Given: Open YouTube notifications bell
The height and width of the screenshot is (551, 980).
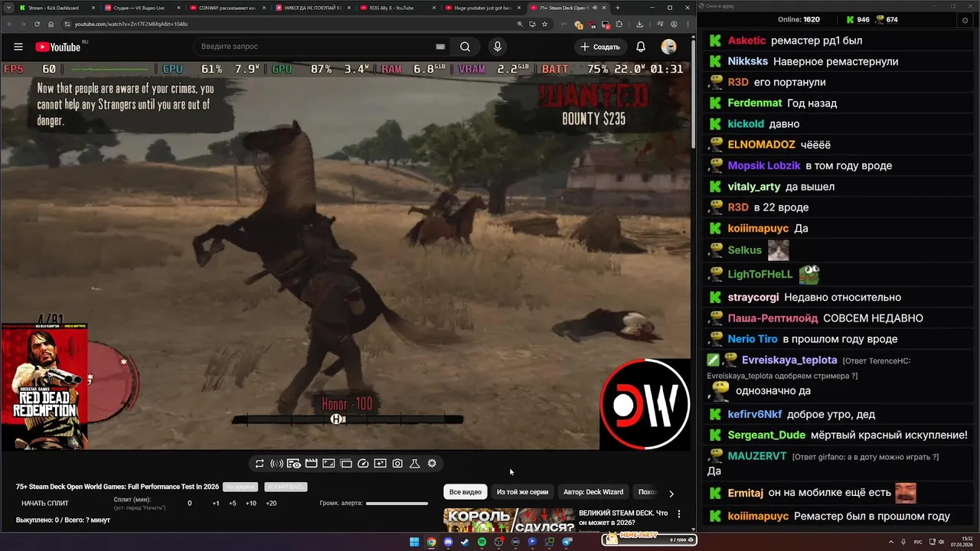Looking at the screenshot, I should point(641,47).
